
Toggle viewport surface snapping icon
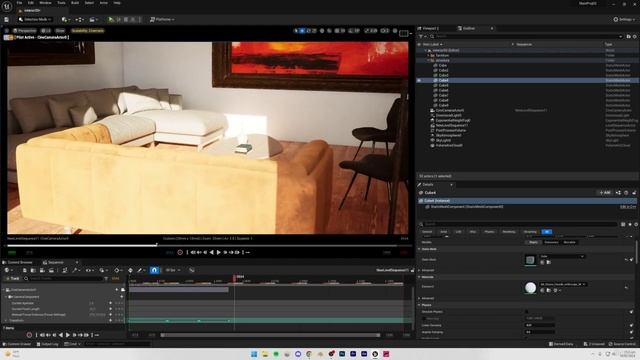pyautogui.click(x=329, y=31)
